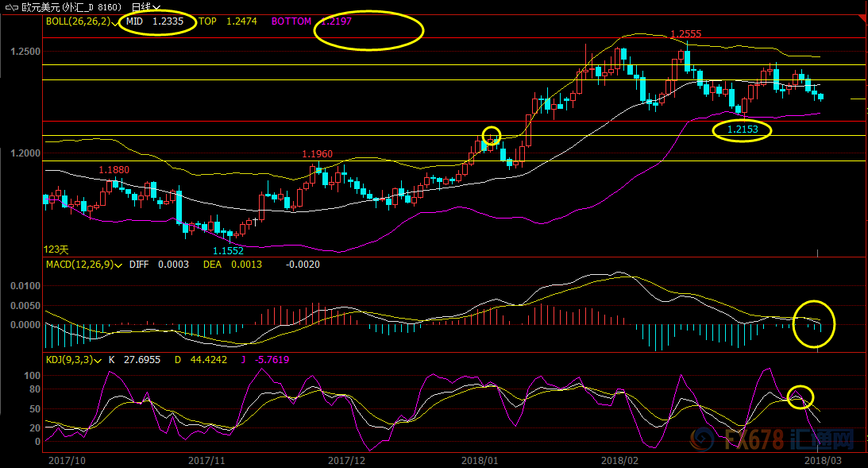
Task: Click the 1.1880 peak price label
Action: 114,170
